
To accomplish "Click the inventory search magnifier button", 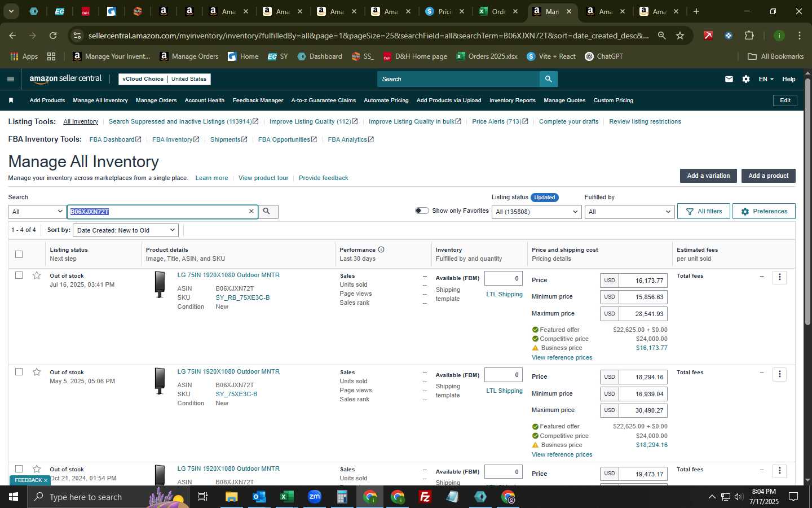I will (267, 212).
